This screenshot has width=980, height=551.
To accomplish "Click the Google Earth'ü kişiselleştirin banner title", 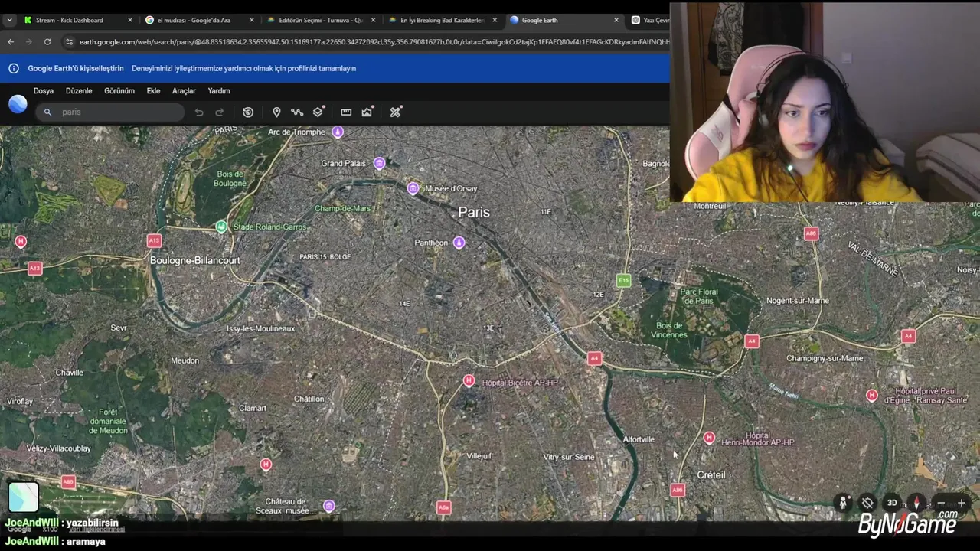I will (76, 68).
